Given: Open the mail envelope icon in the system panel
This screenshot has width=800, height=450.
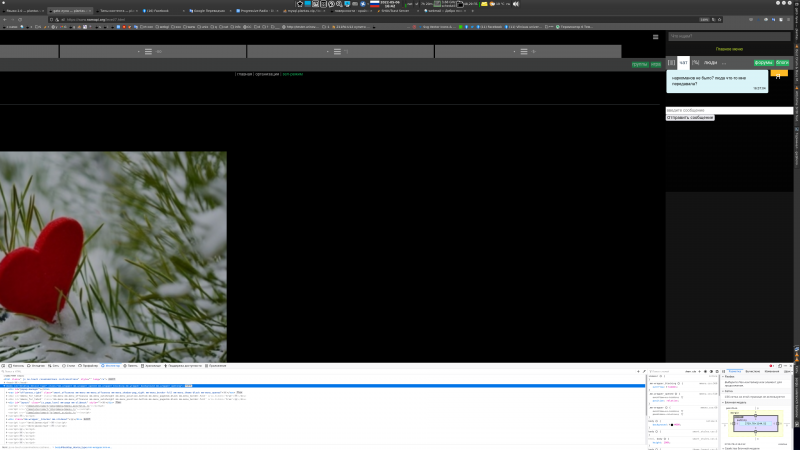Looking at the screenshot, I should pyautogui.click(x=484, y=4).
